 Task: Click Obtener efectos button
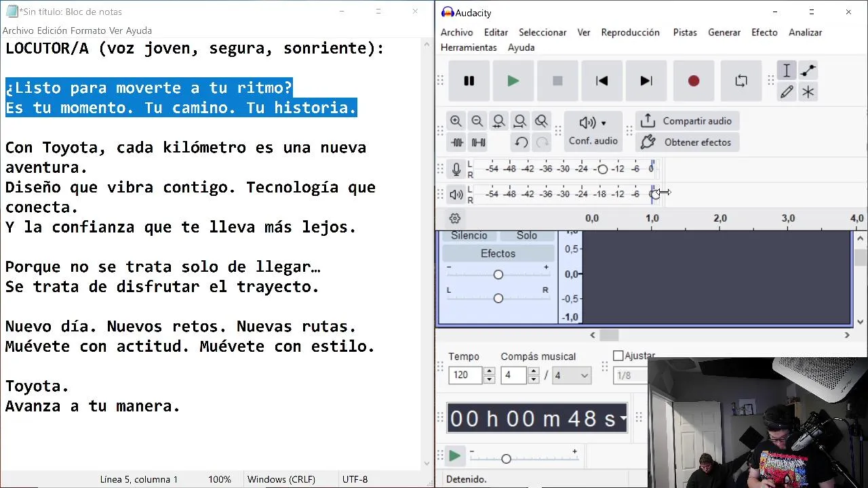pos(687,142)
